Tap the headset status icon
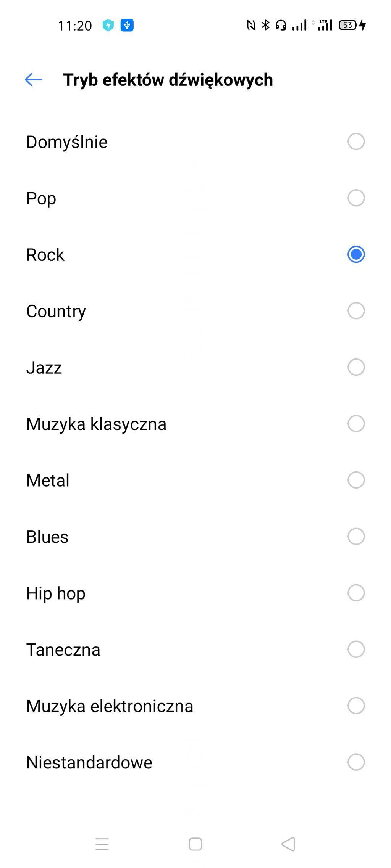The image size is (391, 868). (x=281, y=25)
